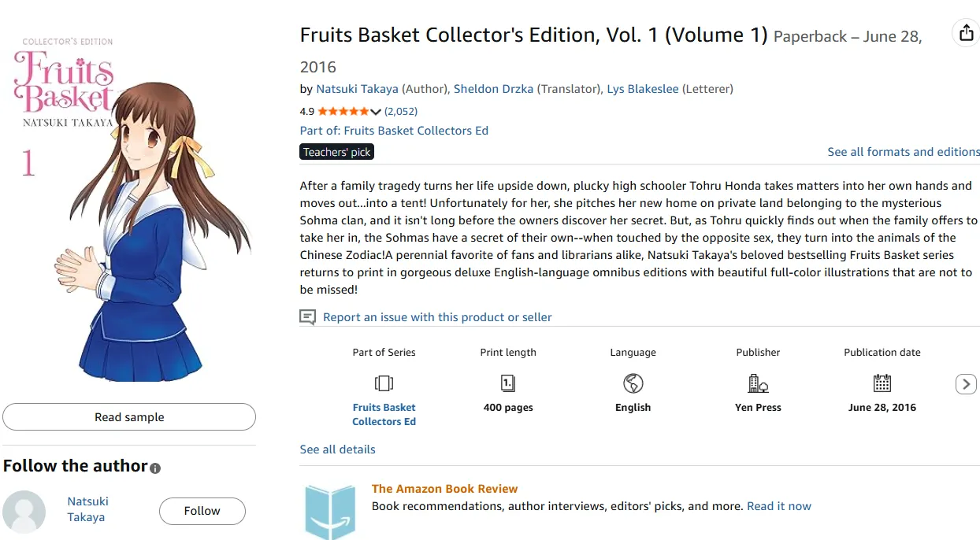Click the report issue speech bubble icon
The image size is (980, 540).
(307, 317)
